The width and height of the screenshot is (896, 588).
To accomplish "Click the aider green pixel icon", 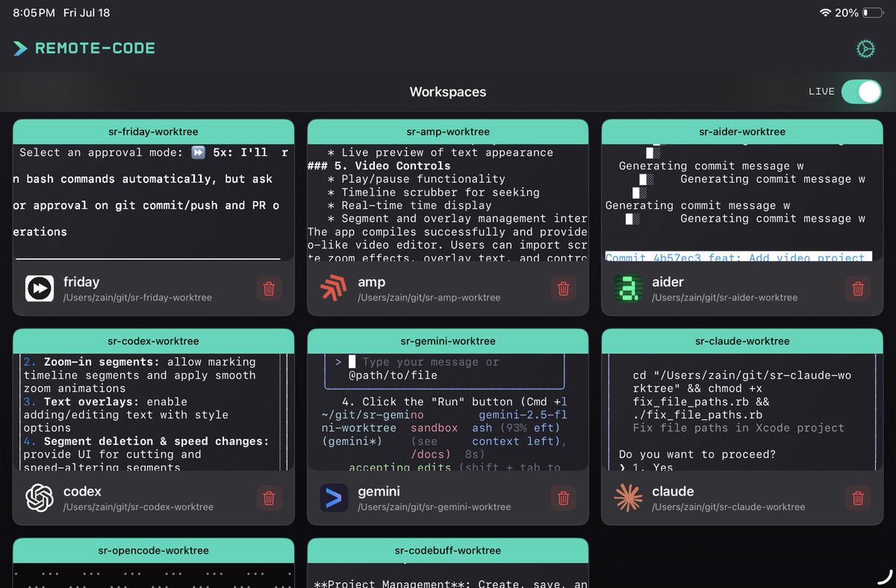I will point(628,288).
